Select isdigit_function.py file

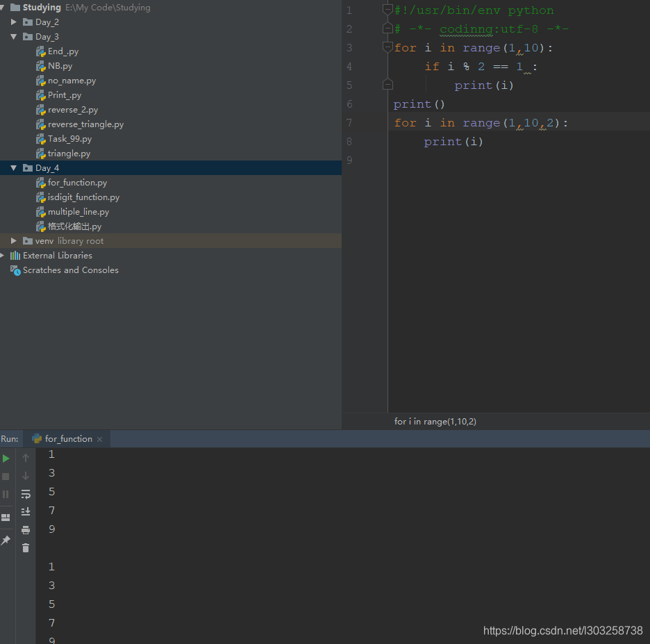[x=83, y=197]
